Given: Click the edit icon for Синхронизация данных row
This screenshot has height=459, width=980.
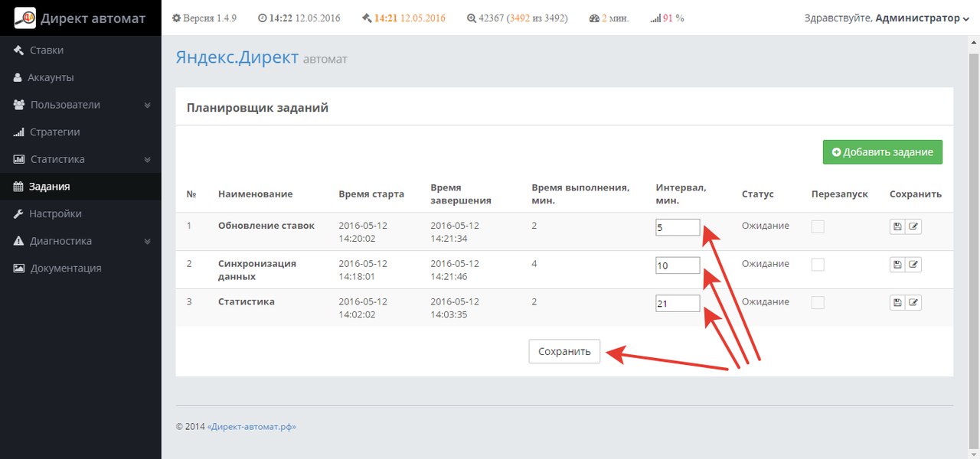Looking at the screenshot, I should [913, 265].
